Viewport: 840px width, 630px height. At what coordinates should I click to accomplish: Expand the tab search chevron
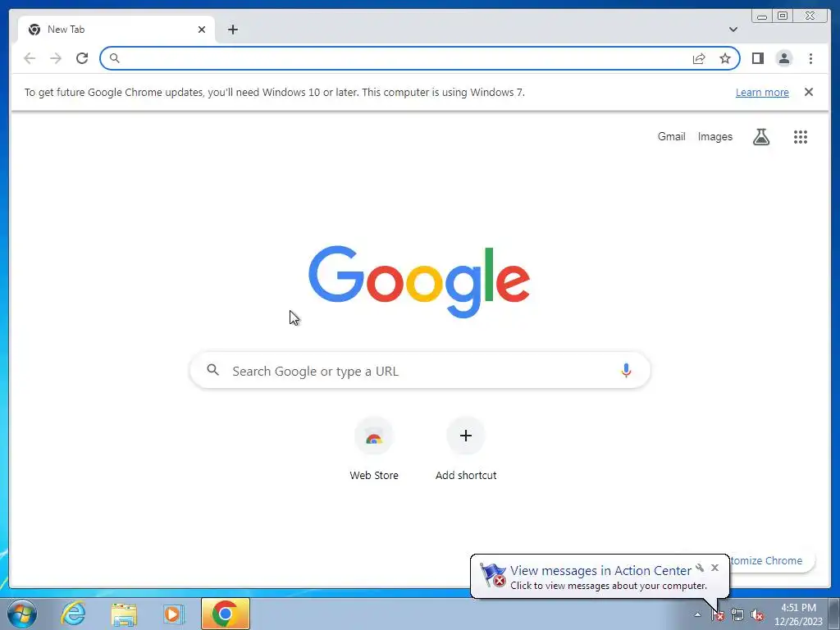point(733,30)
